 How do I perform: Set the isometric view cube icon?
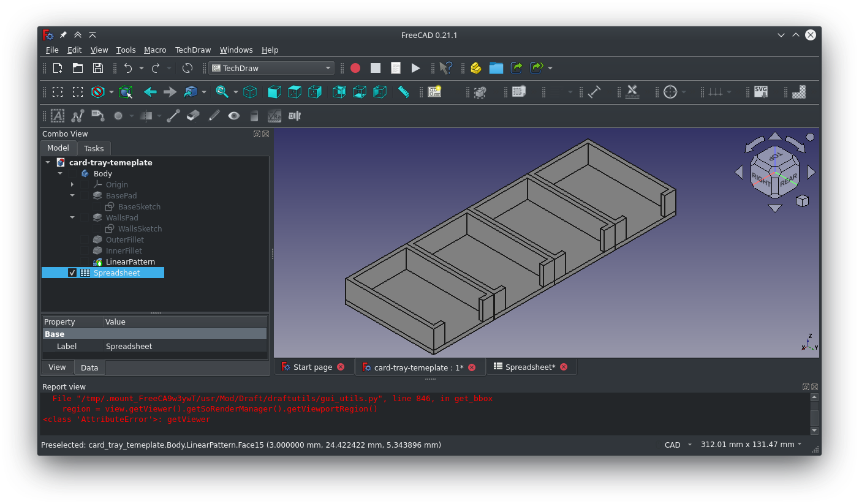[x=250, y=92]
